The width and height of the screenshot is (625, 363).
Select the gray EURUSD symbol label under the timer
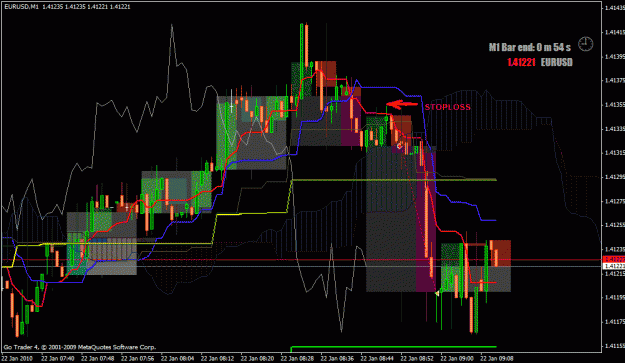[x=556, y=62]
